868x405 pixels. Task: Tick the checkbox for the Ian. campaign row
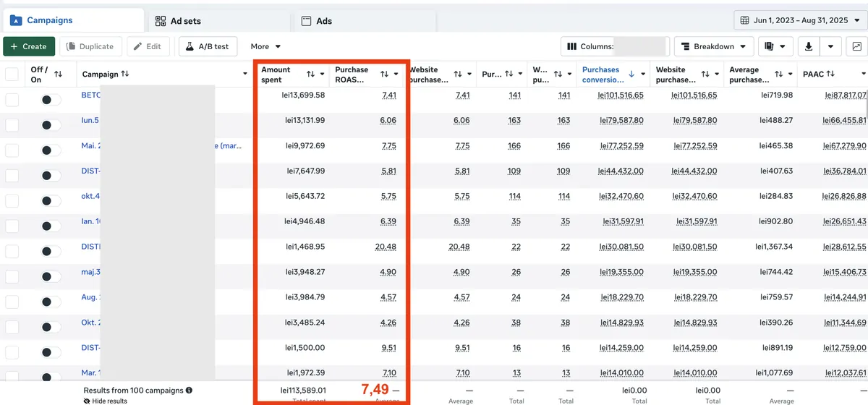pyautogui.click(x=12, y=226)
